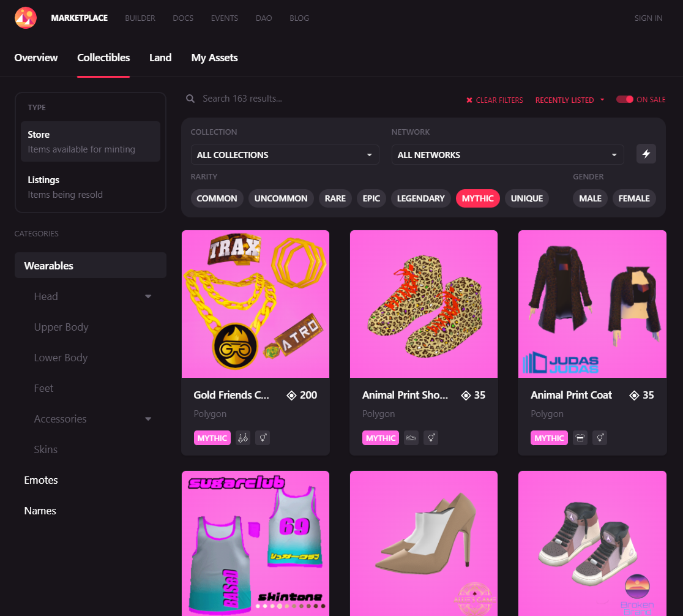Open the Marketplace nav item
683x616 pixels.
point(80,18)
